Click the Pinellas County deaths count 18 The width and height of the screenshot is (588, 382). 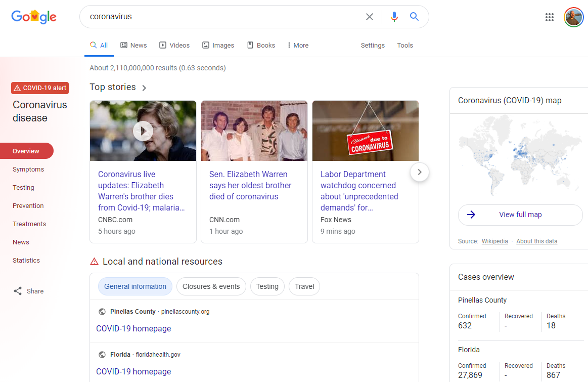tap(551, 325)
